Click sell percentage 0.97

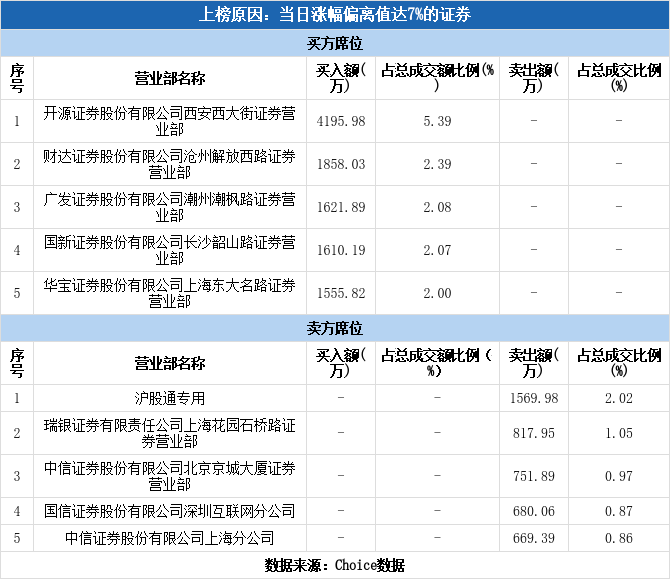tap(619, 476)
